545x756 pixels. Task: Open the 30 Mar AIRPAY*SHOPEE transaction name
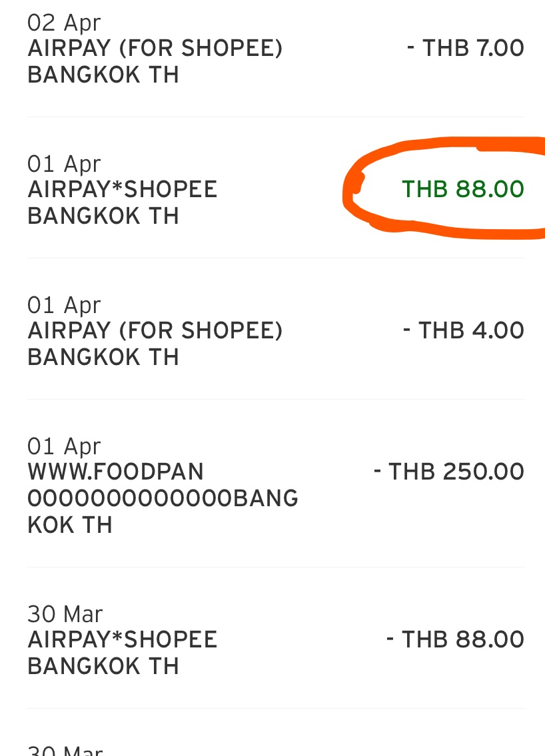click(123, 640)
